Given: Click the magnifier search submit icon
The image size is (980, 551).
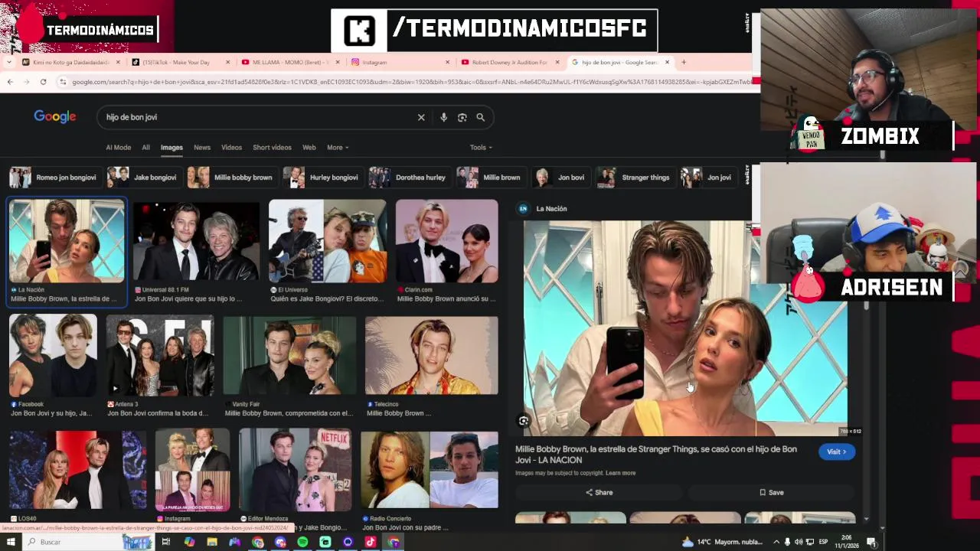Looking at the screenshot, I should point(480,117).
